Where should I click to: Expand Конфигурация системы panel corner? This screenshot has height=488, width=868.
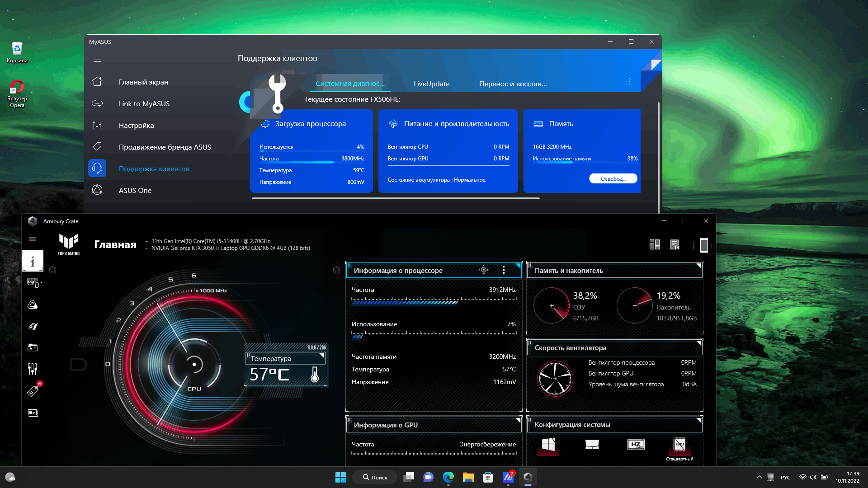[x=698, y=420]
